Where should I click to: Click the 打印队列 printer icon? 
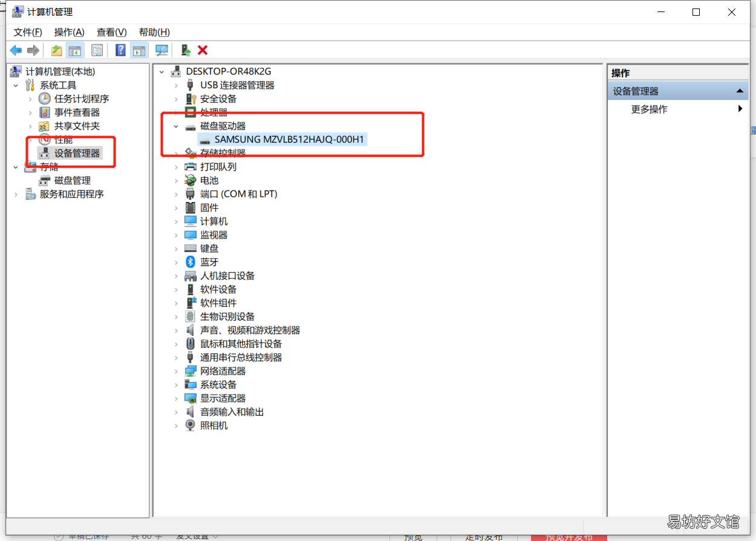pos(191,167)
